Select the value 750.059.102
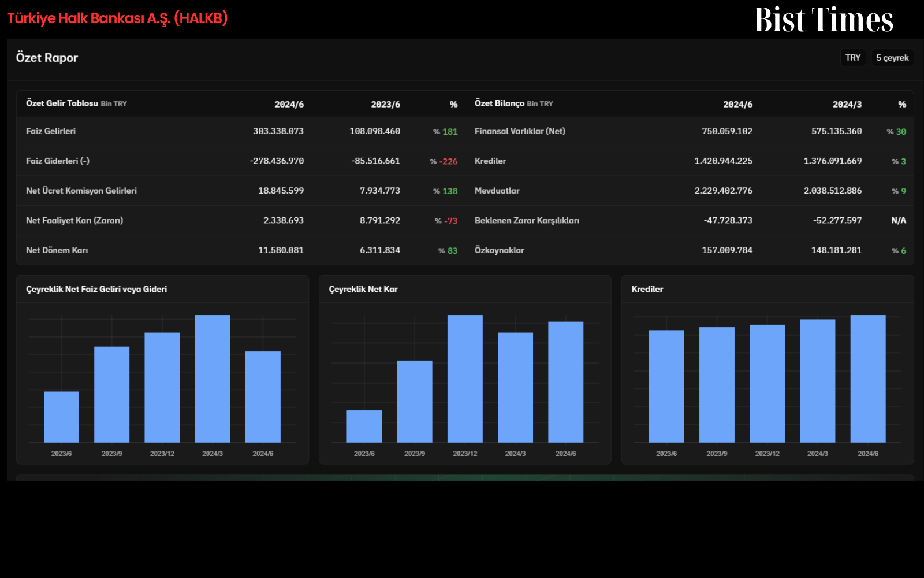Image resolution: width=924 pixels, height=578 pixels. [x=727, y=131]
